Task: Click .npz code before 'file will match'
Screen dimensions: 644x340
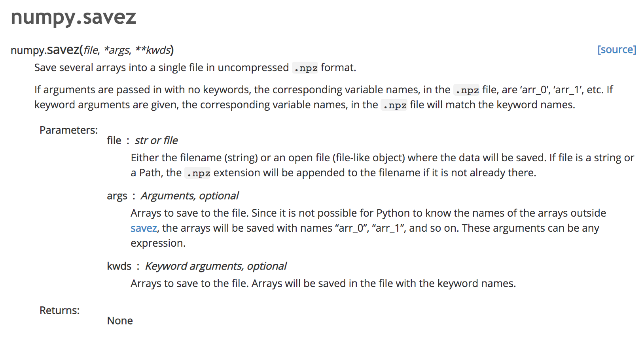Action: tap(394, 106)
